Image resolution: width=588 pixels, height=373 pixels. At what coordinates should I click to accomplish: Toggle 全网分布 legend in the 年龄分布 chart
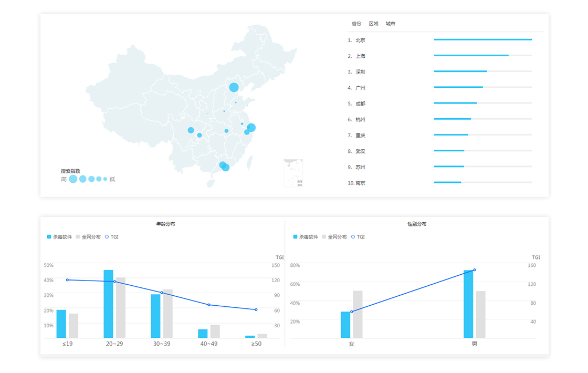click(88, 237)
